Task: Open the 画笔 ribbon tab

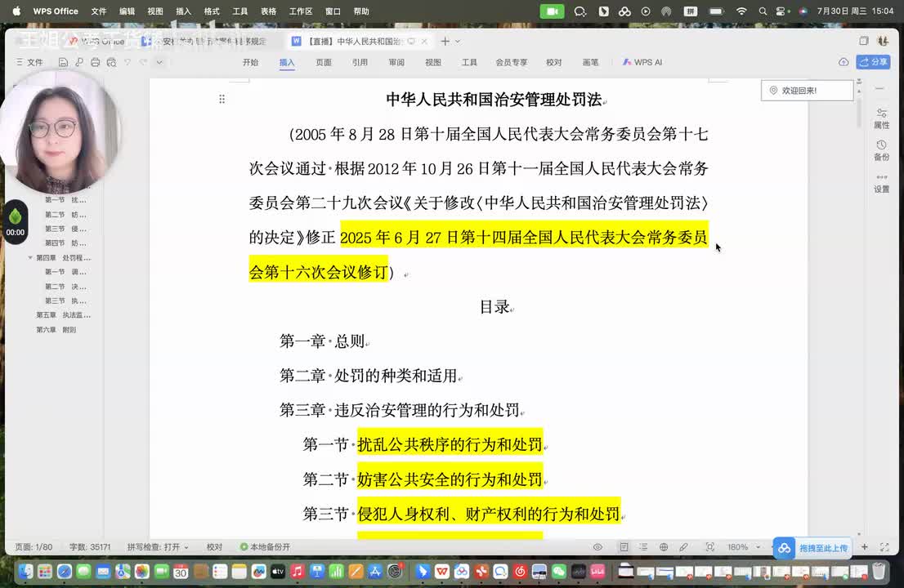Action: (x=590, y=62)
